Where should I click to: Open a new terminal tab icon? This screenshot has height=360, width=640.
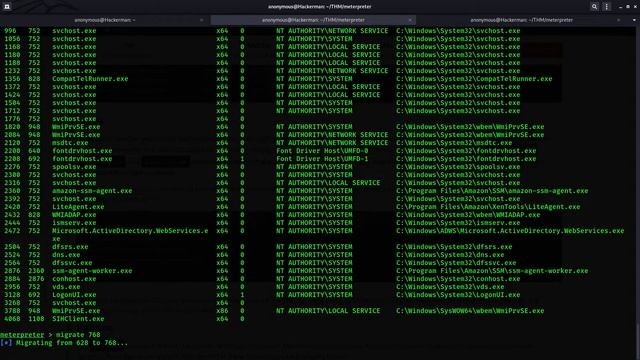coord(7,7)
